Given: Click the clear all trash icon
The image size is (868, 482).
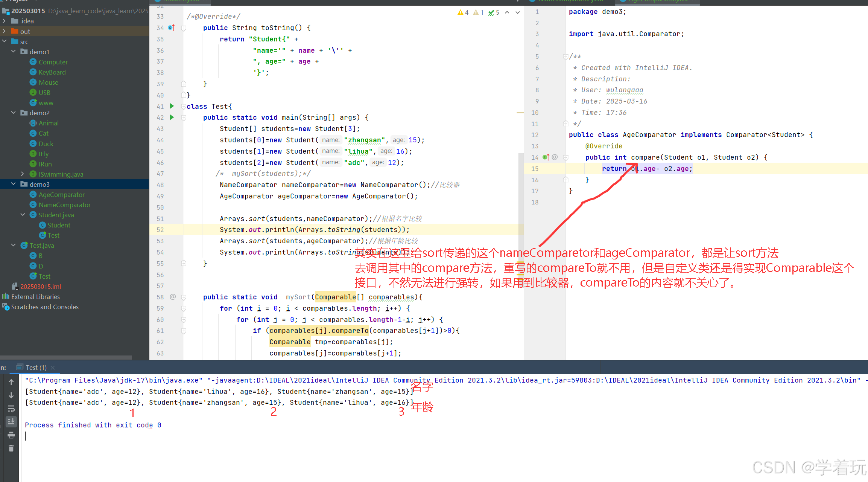Looking at the screenshot, I should pyautogui.click(x=11, y=448).
